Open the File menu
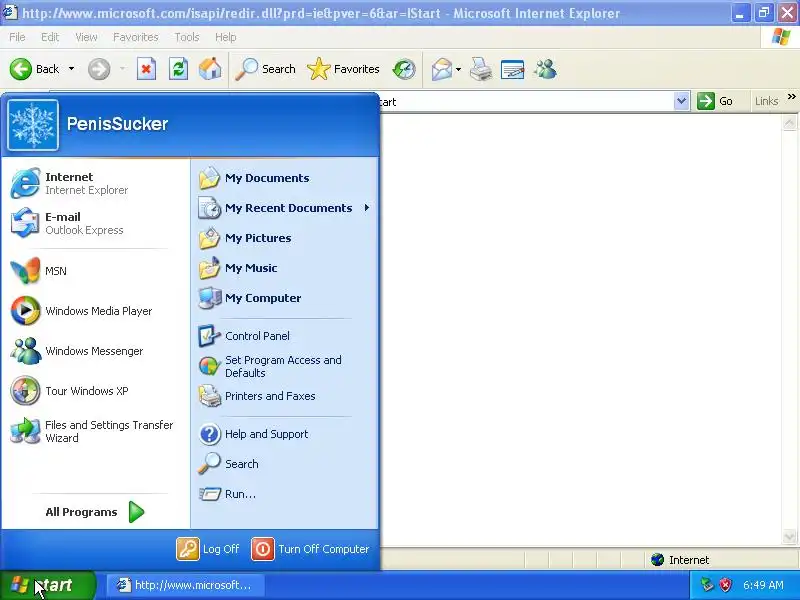 (17, 37)
